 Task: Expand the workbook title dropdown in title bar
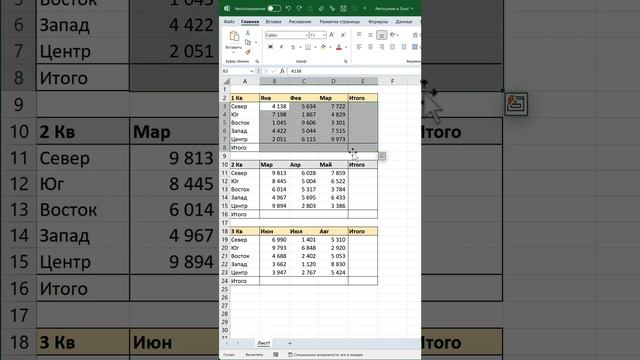(x=412, y=8)
